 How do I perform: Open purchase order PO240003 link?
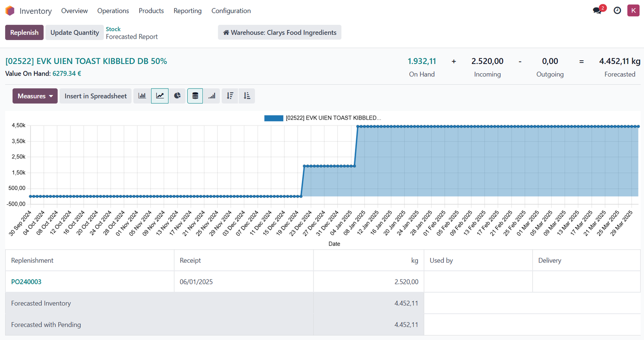coord(26,282)
